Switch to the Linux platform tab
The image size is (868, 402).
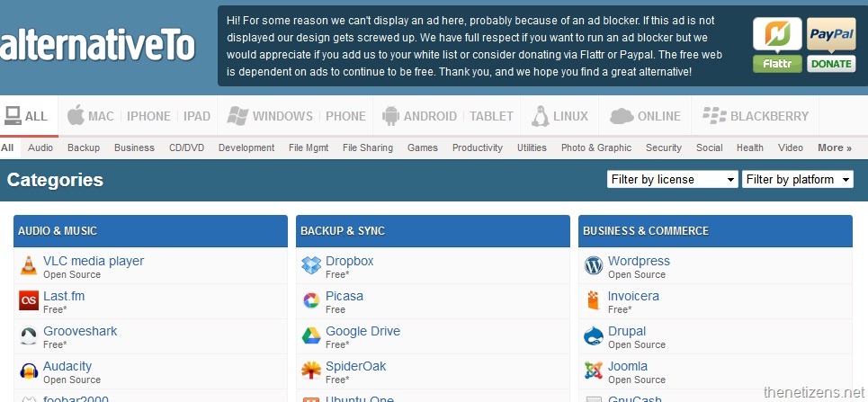[x=559, y=116]
